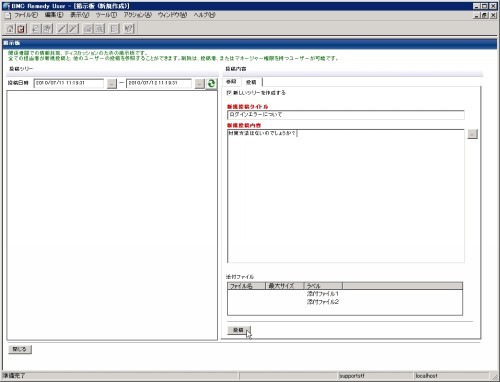Click the red-bordered toolbar icon beside the house icon
Viewport: 500px width, 382px height.
pyautogui.click(x=21, y=29)
